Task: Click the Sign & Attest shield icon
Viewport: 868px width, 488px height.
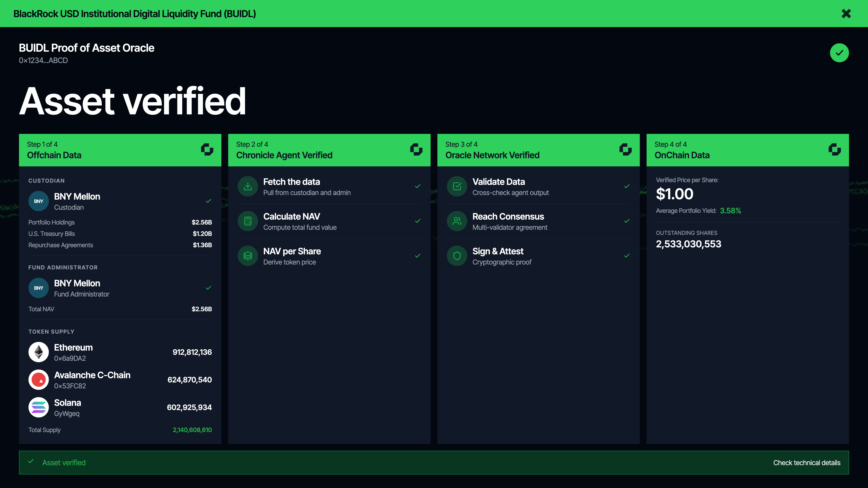Action: [457, 256]
